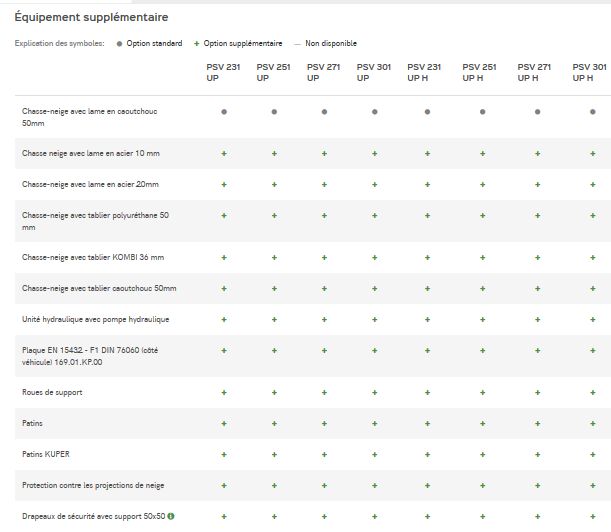Select the PSV 301 UP H column header
Image resolution: width=611 pixels, height=532 pixels.
coord(588,72)
